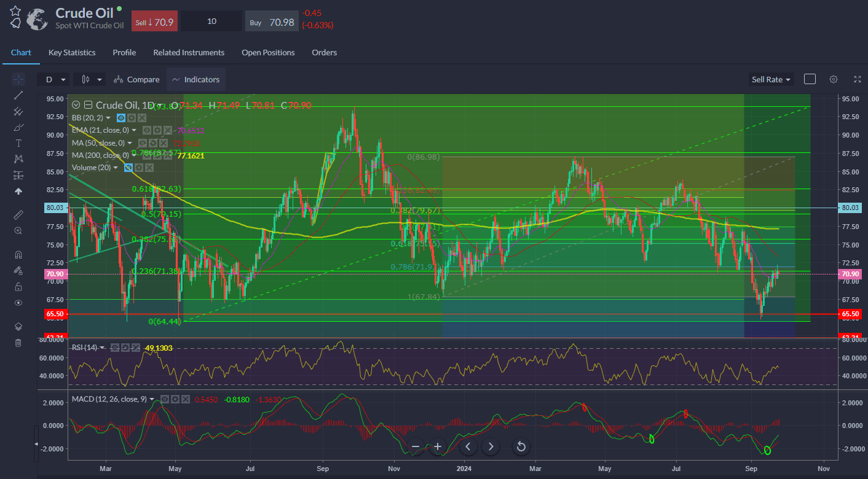This screenshot has height=479, width=868.
Task: Toggle visibility of Volume (20) indicator
Action: click(128, 167)
